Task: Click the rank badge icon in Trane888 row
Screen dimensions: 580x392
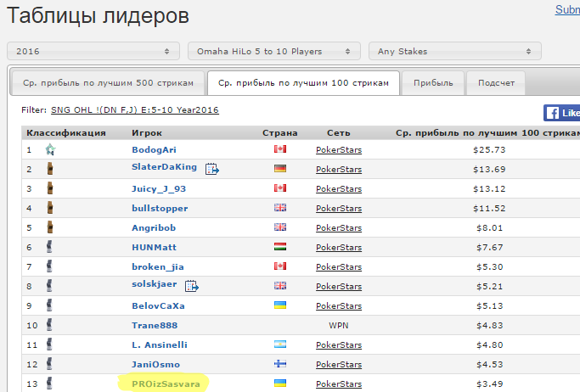Action: point(49,325)
